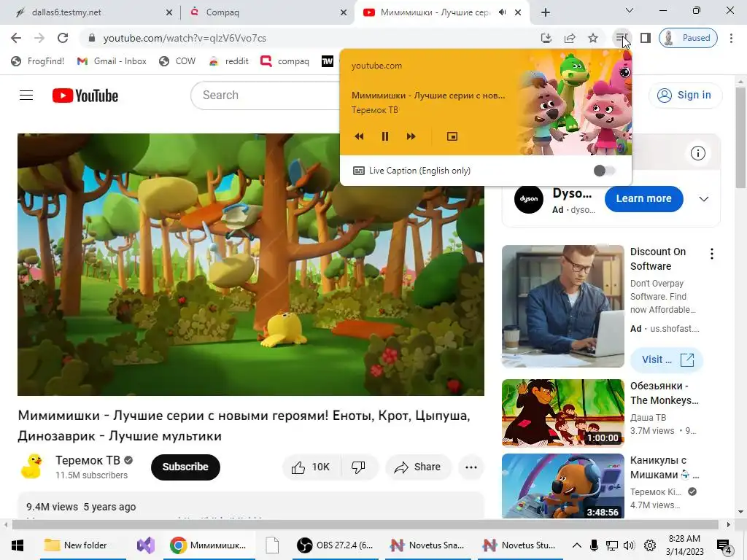Open the Обезьянки The Monkeys video thumbnail

pos(562,413)
